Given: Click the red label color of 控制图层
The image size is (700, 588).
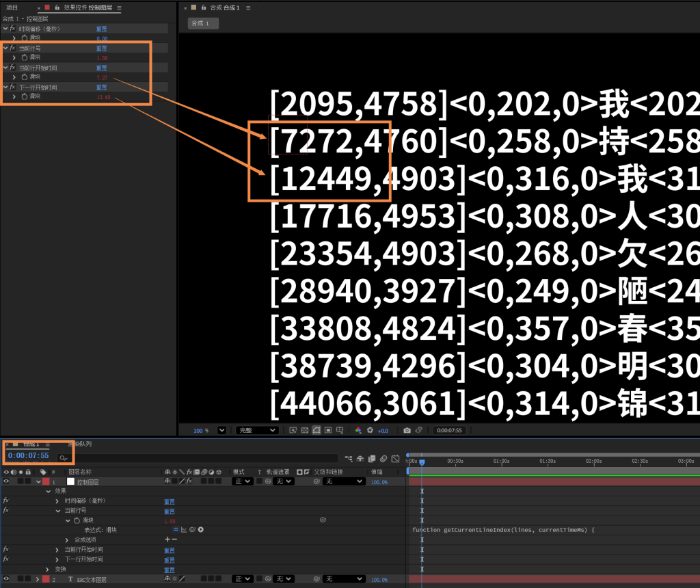Looking at the screenshot, I should click(x=46, y=482).
